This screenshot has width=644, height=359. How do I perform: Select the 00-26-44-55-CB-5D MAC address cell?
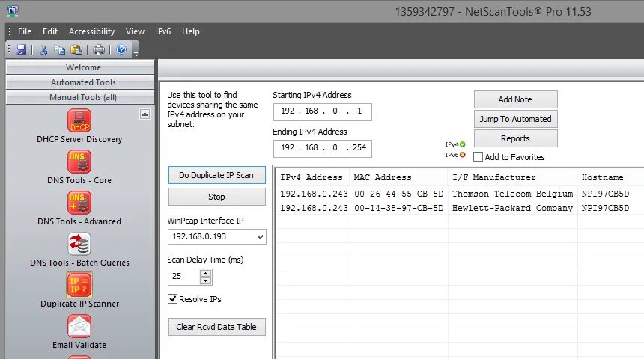pyautogui.click(x=399, y=194)
